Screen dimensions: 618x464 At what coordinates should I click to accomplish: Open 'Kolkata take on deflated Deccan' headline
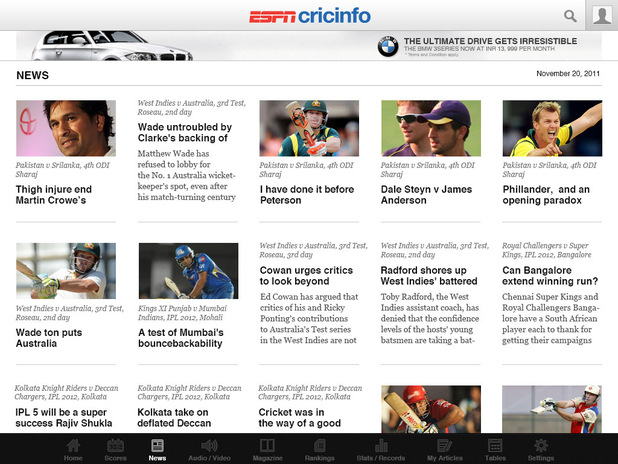[x=174, y=417]
